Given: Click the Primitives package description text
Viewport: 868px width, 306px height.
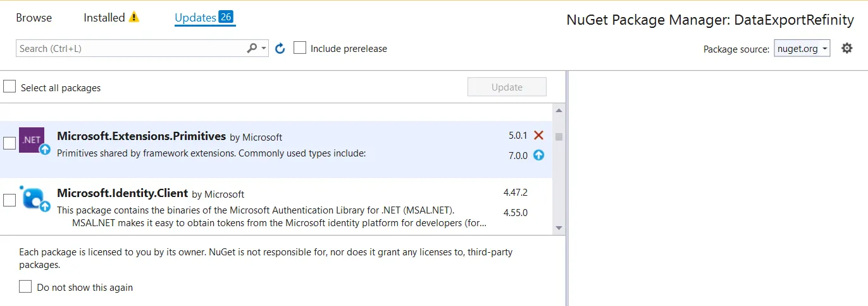Looking at the screenshot, I should (211, 153).
